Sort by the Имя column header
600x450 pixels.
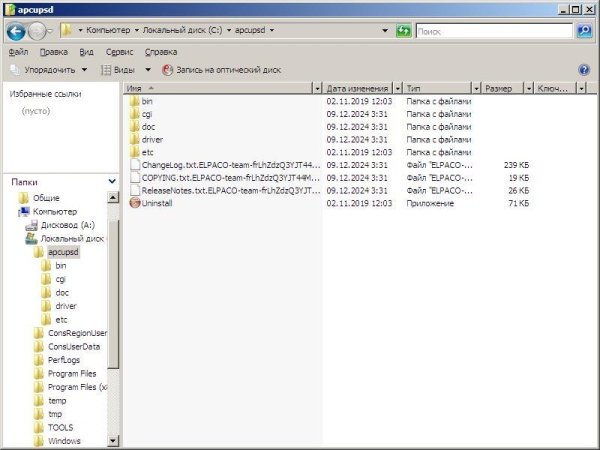pos(219,89)
